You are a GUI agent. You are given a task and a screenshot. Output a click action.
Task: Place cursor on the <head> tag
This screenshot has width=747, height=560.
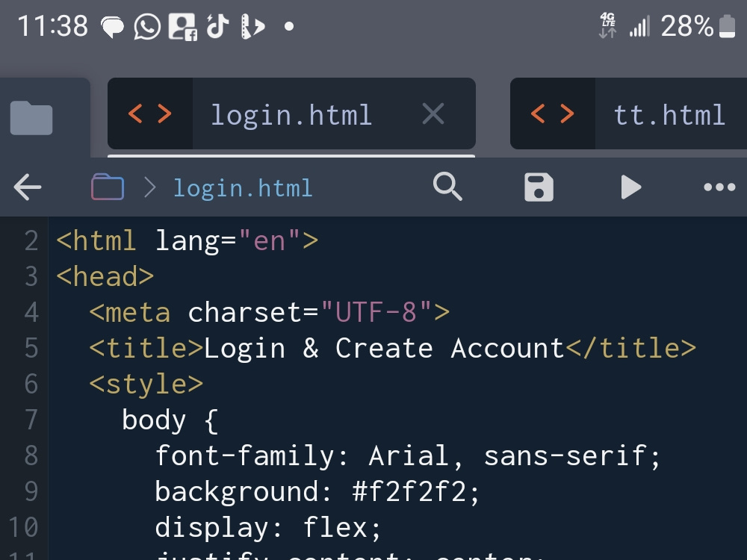point(105,277)
